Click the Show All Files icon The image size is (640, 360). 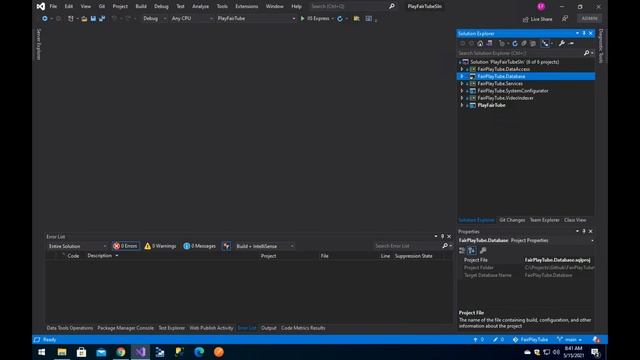533,43
